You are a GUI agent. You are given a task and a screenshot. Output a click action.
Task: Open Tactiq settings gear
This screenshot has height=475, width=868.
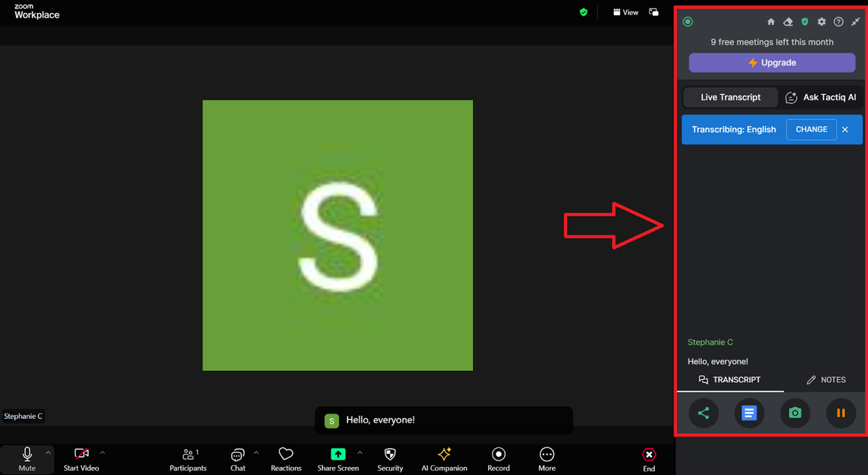822,22
